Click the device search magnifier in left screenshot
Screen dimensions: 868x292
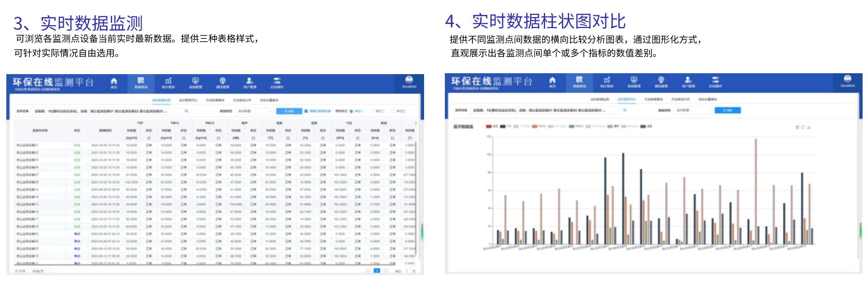(186, 111)
